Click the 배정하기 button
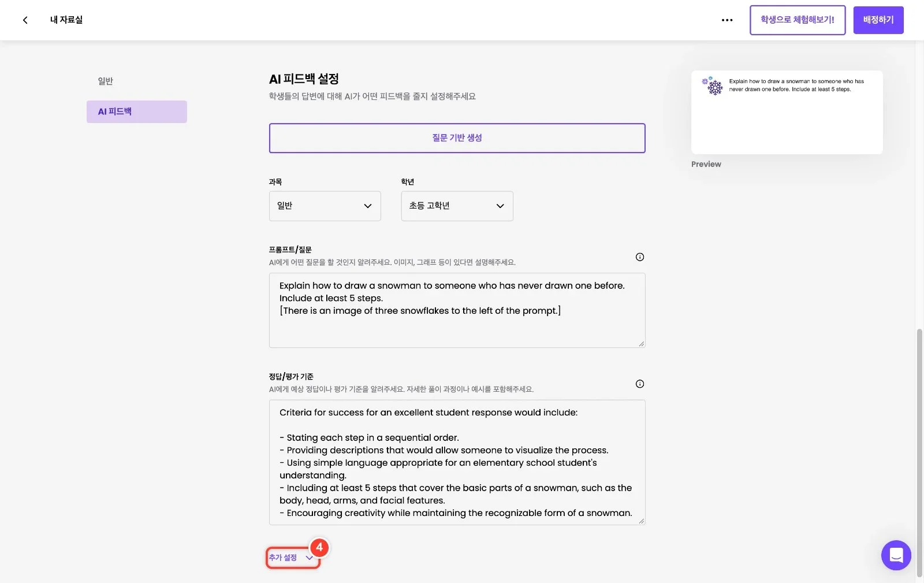This screenshot has height=583, width=924. click(x=878, y=20)
